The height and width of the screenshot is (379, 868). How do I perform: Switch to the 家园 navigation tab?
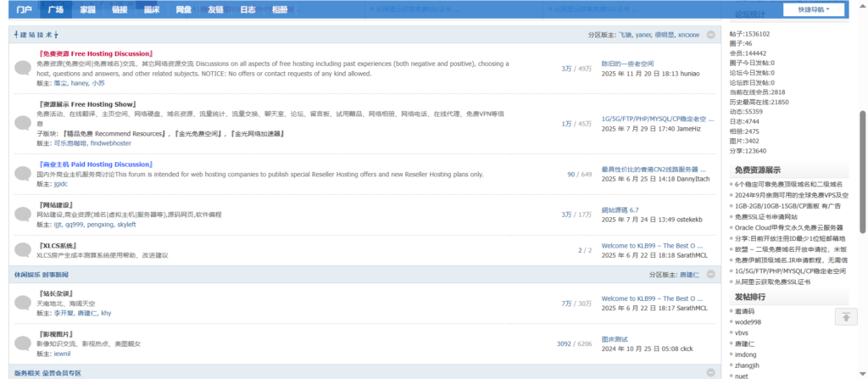(x=88, y=10)
